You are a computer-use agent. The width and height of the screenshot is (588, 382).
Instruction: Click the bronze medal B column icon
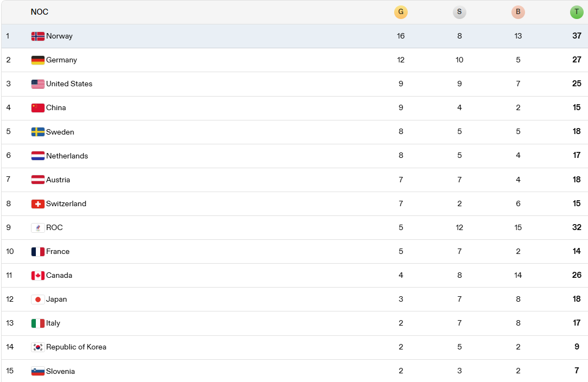click(x=518, y=12)
